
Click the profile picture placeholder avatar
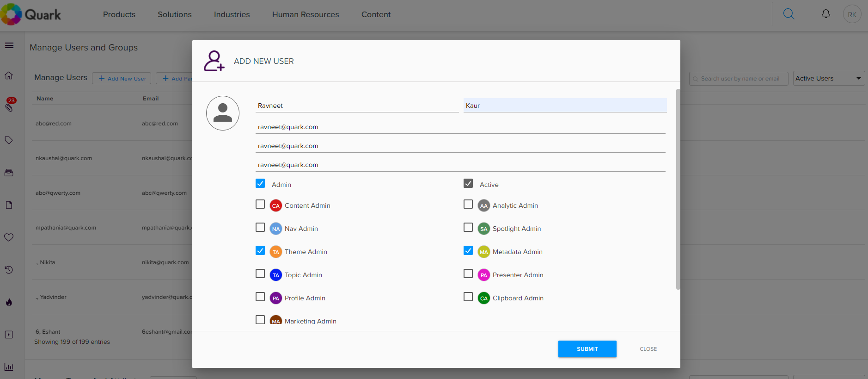[223, 113]
